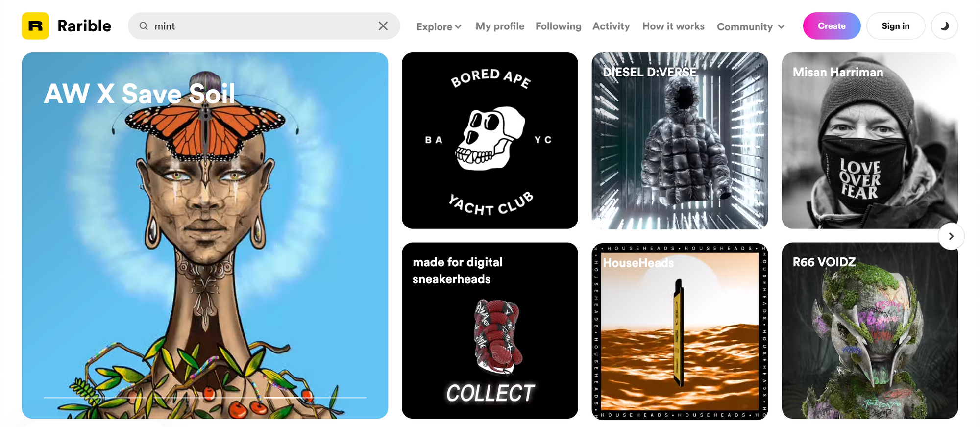Open the Bored Ape Yacht Club tile
The image size is (980, 427).
tap(490, 141)
